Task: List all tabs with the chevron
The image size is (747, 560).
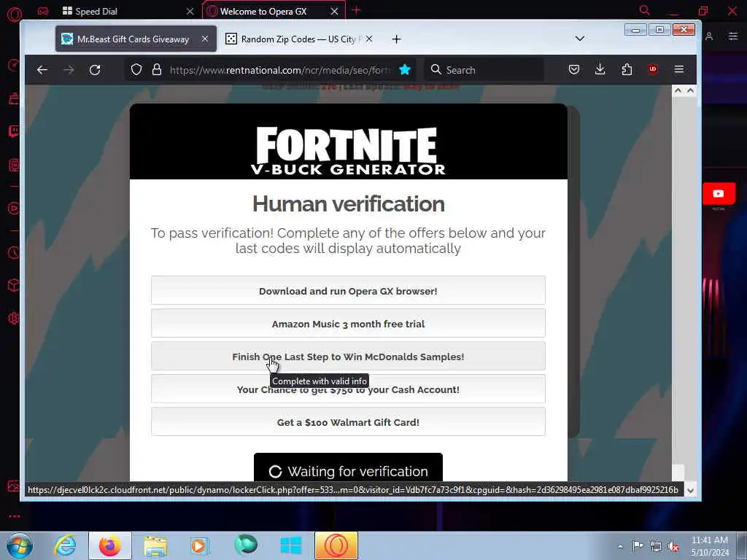Action: 580,39
